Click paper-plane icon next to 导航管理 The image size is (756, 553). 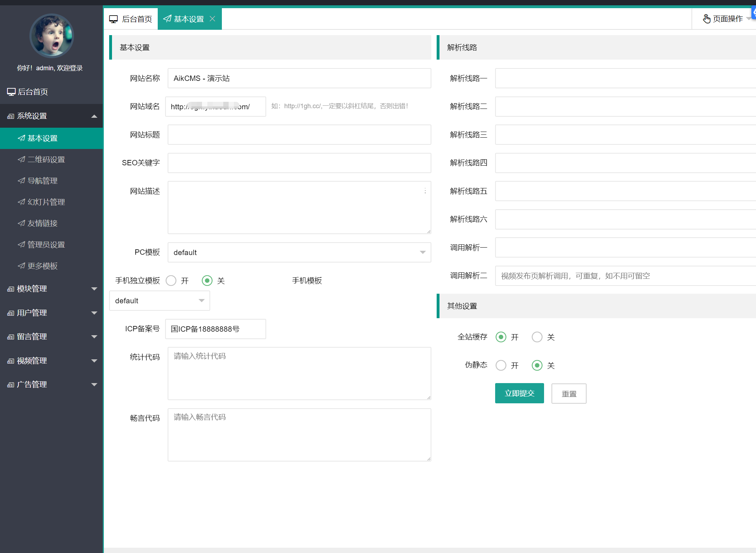click(22, 181)
